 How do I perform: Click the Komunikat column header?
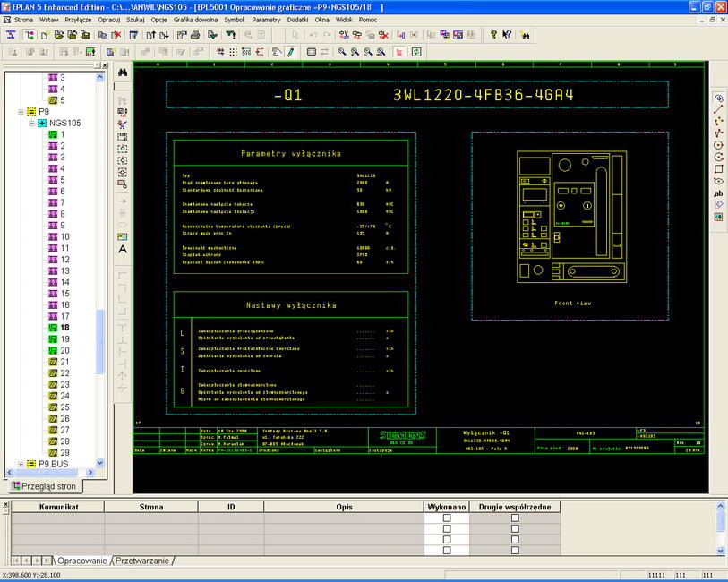point(58,507)
